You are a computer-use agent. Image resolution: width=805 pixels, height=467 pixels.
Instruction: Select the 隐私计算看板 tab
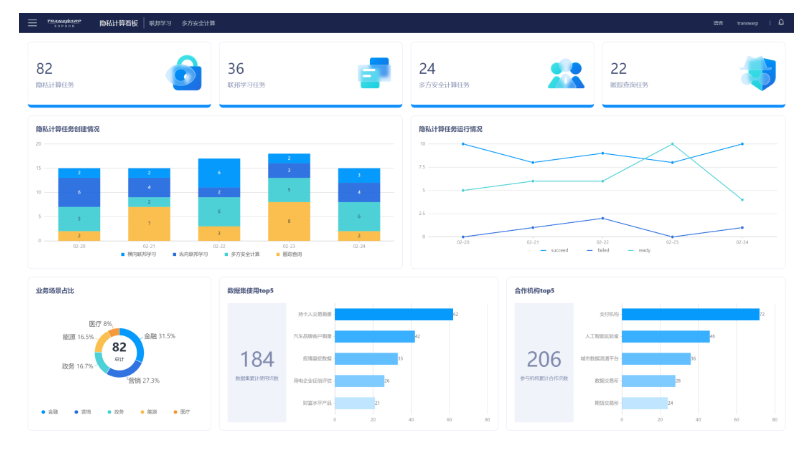tap(119, 22)
